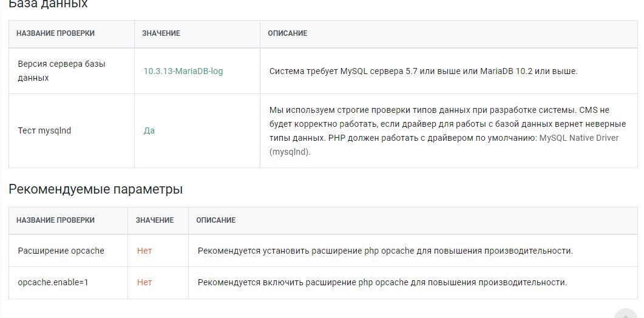This screenshot has height=318, width=644.
Task: Click "Название проверки" header in recommended parameters table
Action: (x=55, y=220)
